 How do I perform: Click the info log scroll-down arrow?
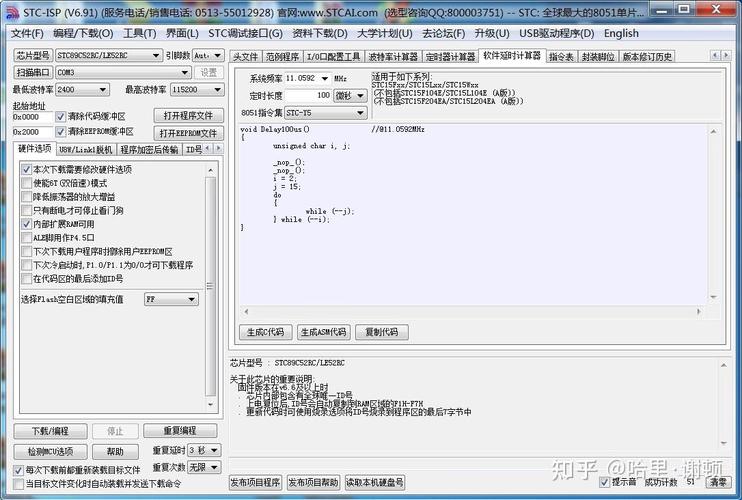click(724, 443)
